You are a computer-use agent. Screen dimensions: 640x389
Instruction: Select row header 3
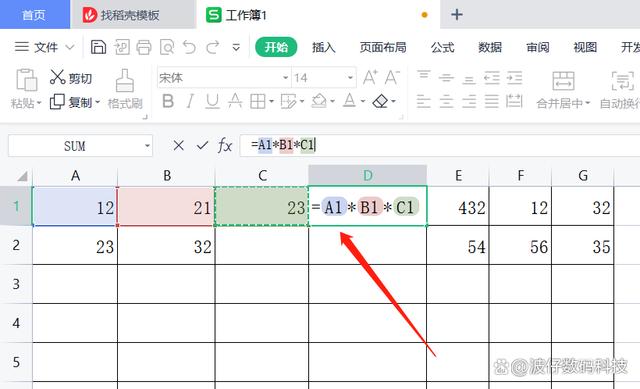(16, 284)
